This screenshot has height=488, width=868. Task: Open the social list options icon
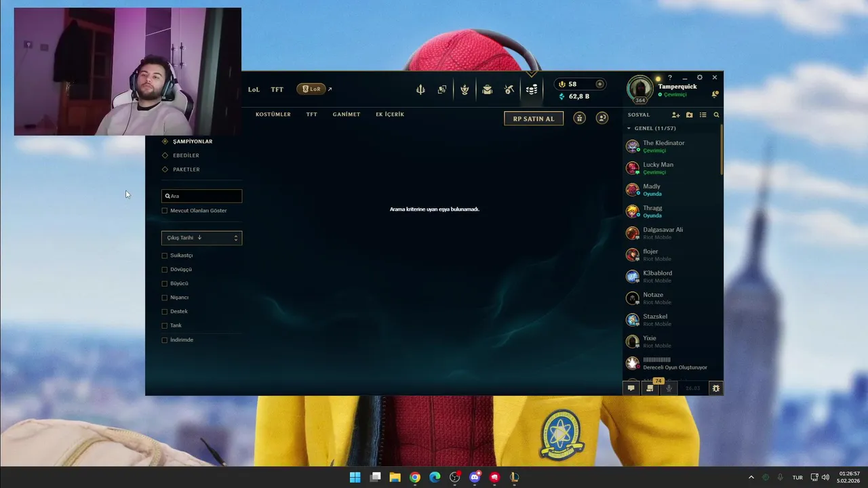point(703,115)
